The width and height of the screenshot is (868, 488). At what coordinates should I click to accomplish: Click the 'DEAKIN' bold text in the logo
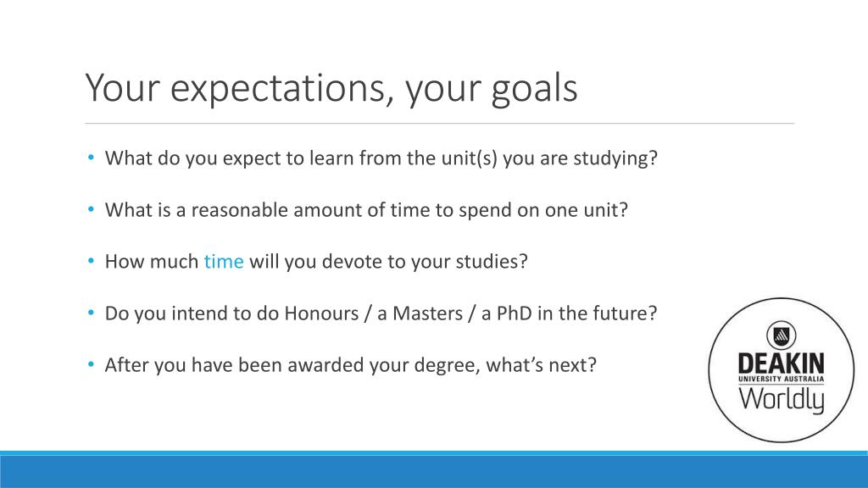[781, 363]
